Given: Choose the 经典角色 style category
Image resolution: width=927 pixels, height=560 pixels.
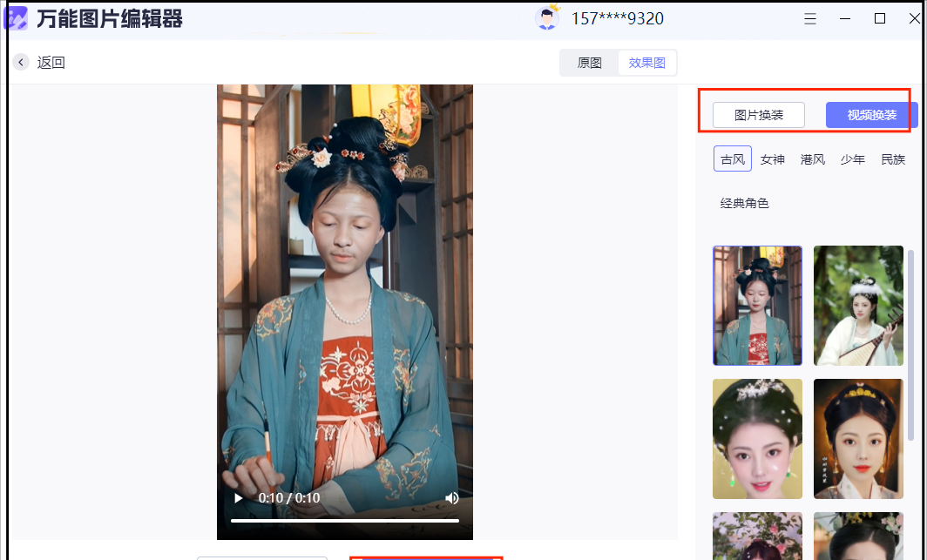Looking at the screenshot, I should [744, 203].
